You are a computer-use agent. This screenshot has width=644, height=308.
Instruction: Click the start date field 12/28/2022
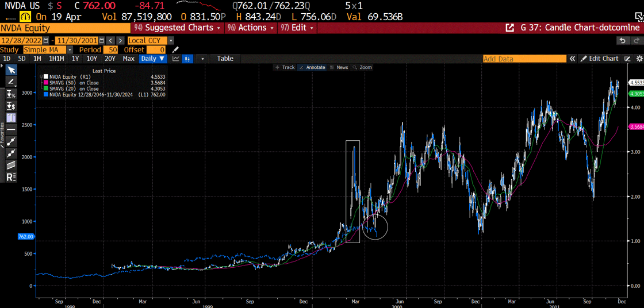click(x=21, y=41)
